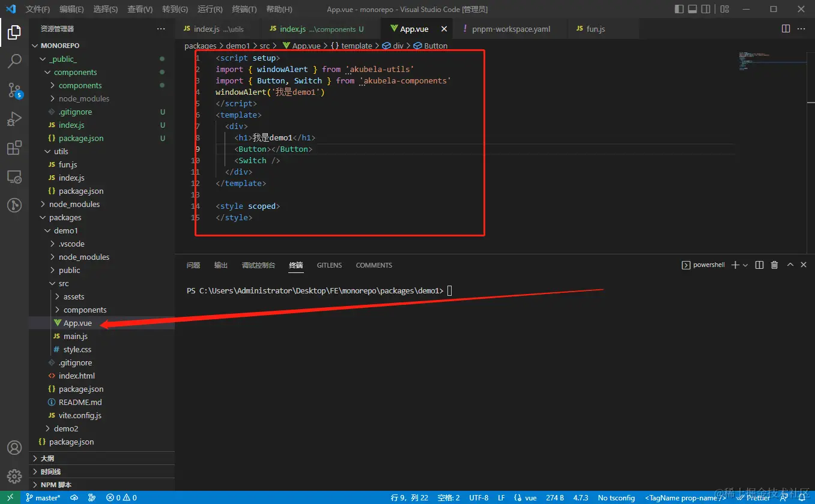Open the Search view in activity bar

pyautogui.click(x=14, y=61)
